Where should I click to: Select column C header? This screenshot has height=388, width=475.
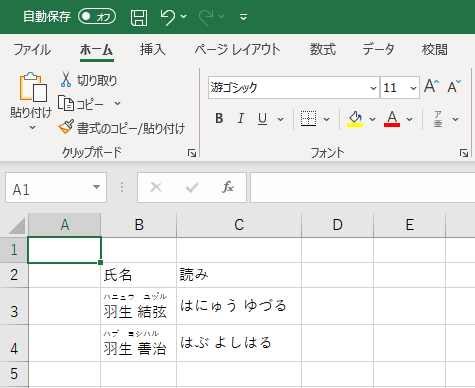tap(239, 225)
